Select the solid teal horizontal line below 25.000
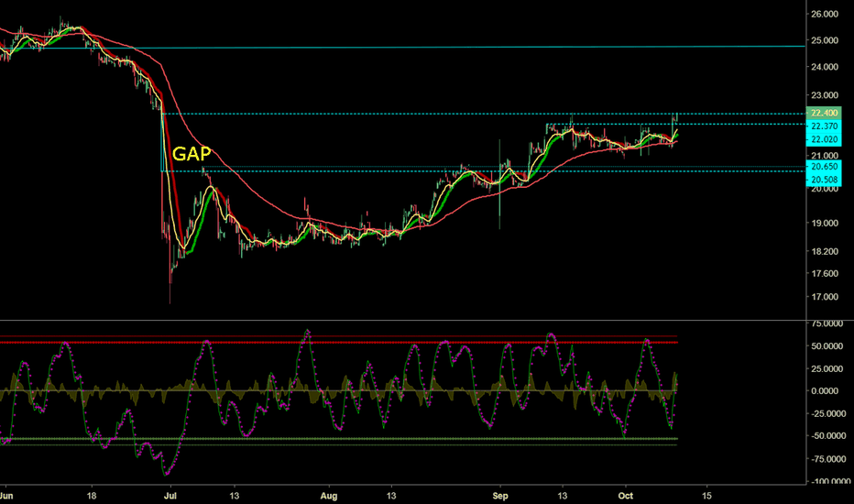The height and width of the screenshot is (504, 854). (x=402, y=47)
